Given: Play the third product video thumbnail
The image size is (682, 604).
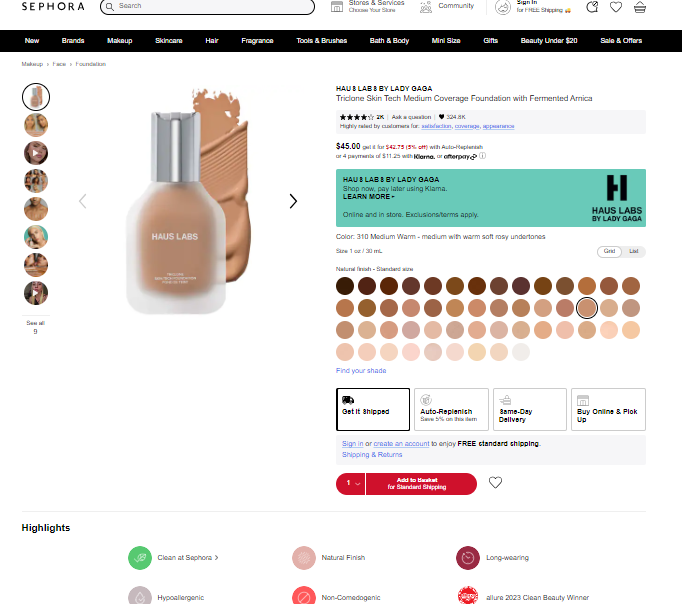Looking at the screenshot, I should pyautogui.click(x=36, y=153).
